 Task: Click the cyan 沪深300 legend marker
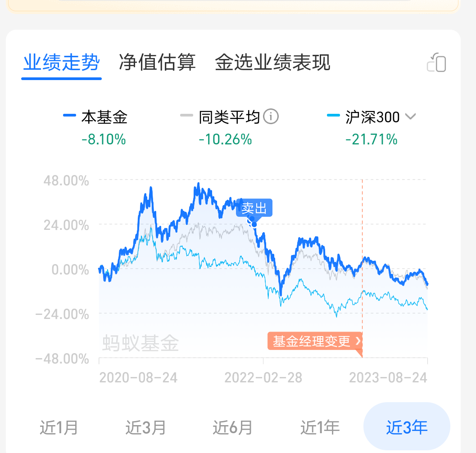click(x=333, y=117)
